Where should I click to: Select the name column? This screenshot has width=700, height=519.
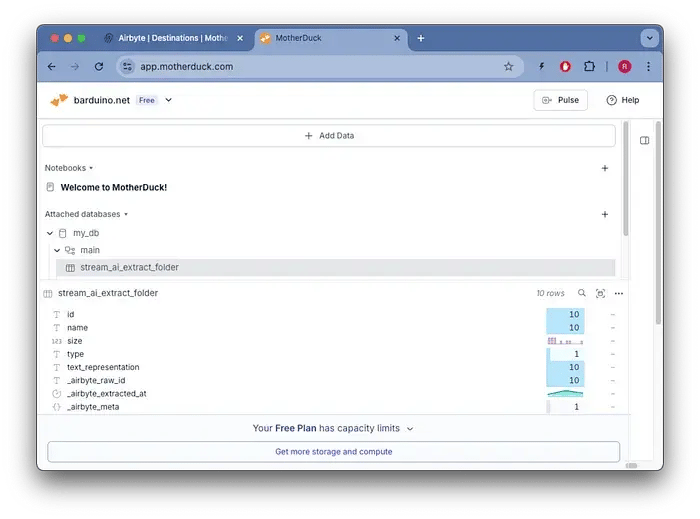tap(77, 328)
